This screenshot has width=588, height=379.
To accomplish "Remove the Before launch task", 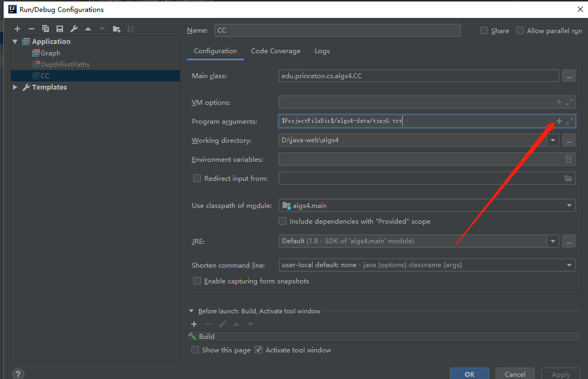I will tap(208, 324).
